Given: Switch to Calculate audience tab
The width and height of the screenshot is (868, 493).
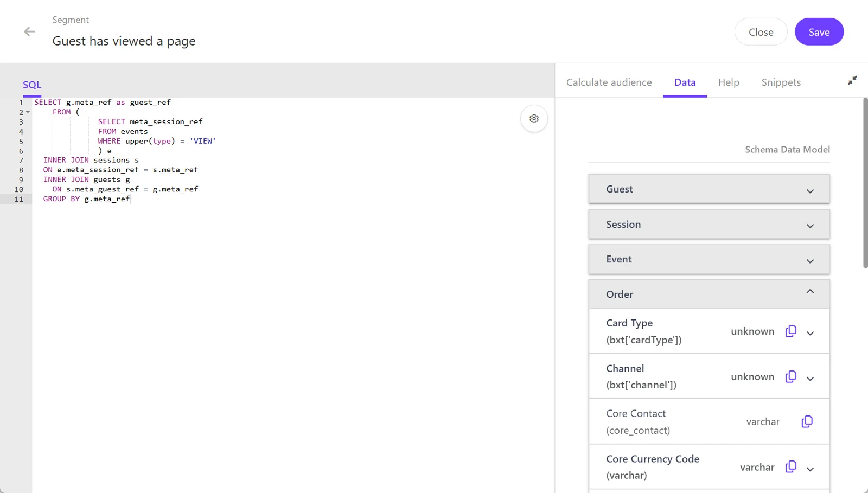Looking at the screenshot, I should coord(609,82).
